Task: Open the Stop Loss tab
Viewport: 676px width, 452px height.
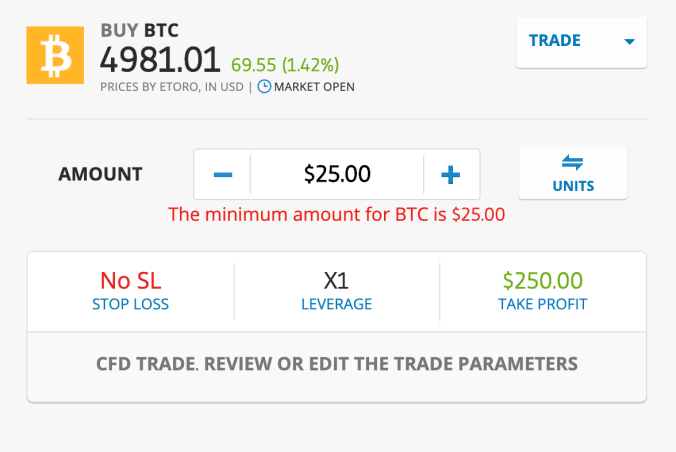Action: 130,291
